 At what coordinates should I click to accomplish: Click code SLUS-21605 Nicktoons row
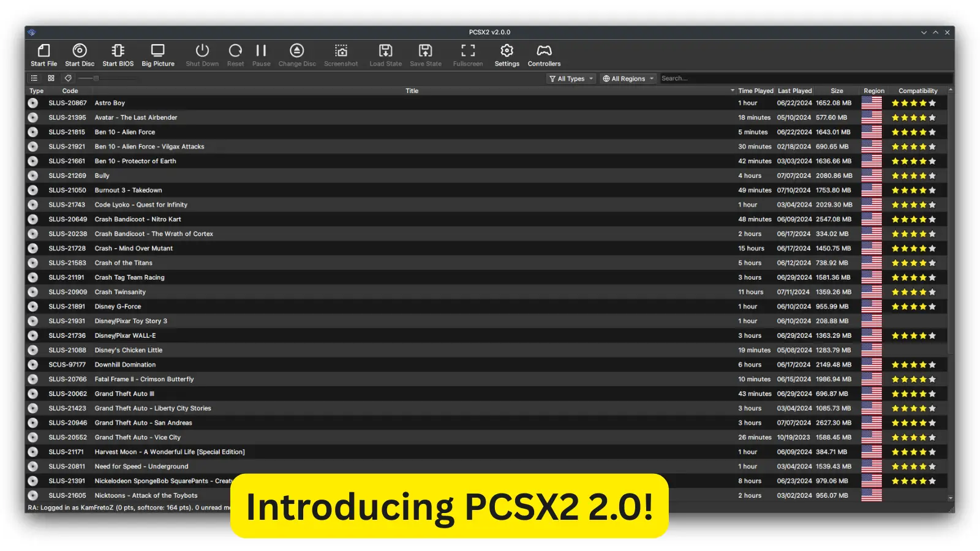(x=67, y=495)
